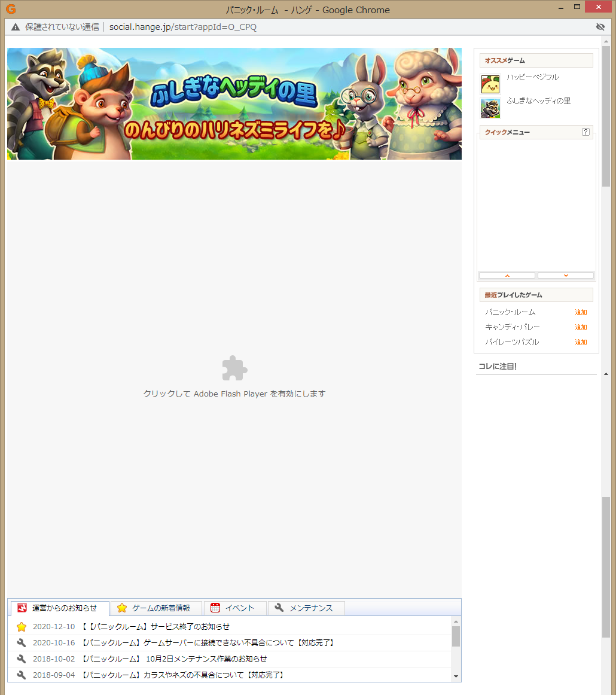Open the クイックメニュー help question mark
This screenshot has width=616, height=695.
point(586,132)
